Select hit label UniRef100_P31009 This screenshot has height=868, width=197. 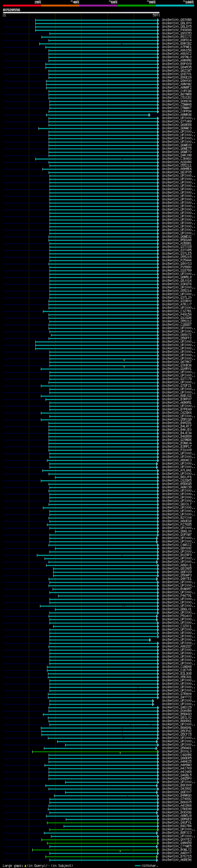(177, 450)
